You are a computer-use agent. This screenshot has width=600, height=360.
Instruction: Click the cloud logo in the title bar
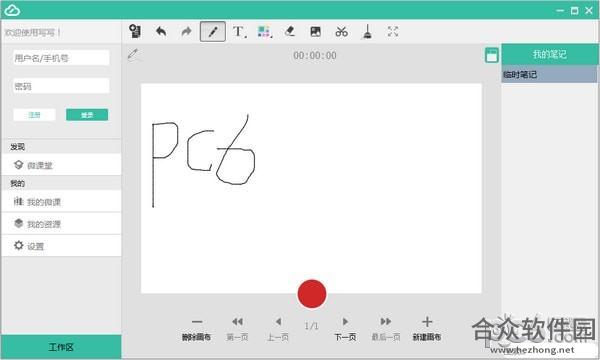(x=12, y=10)
